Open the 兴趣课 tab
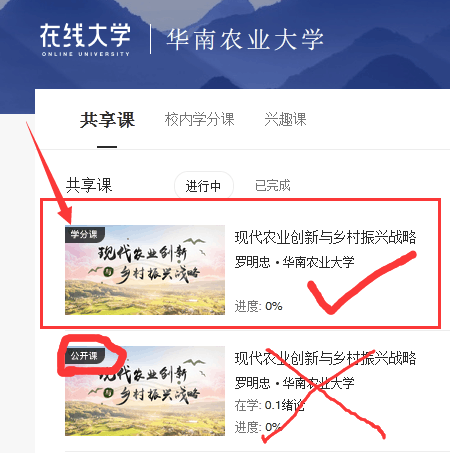 (x=285, y=119)
